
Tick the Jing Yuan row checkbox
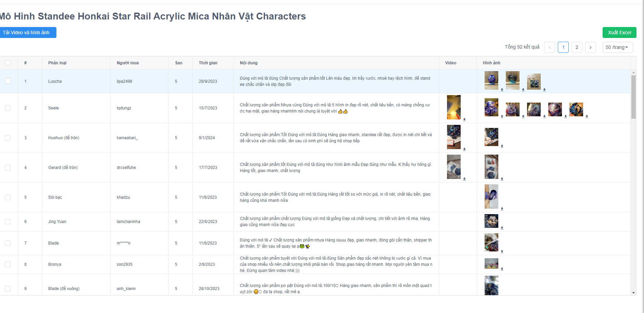(8, 222)
